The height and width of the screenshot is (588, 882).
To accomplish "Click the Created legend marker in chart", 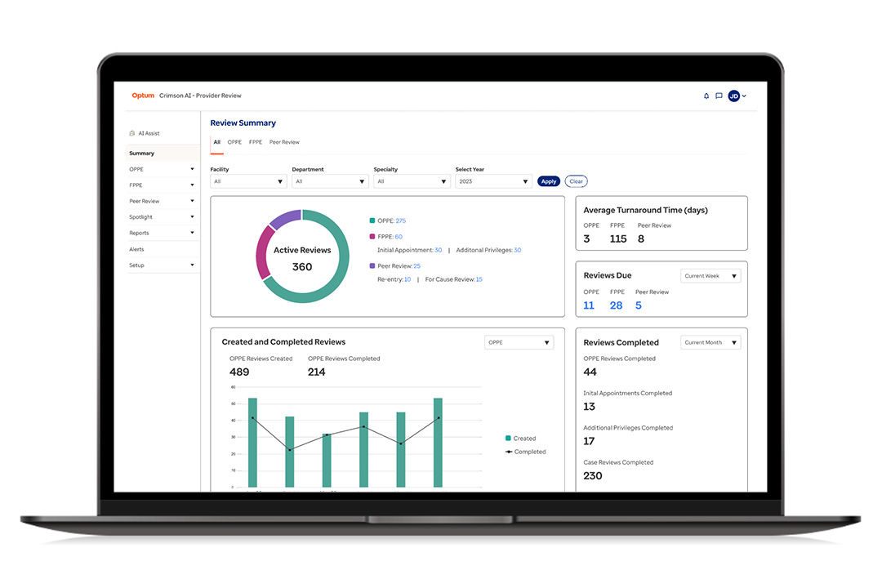I will coord(508,439).
